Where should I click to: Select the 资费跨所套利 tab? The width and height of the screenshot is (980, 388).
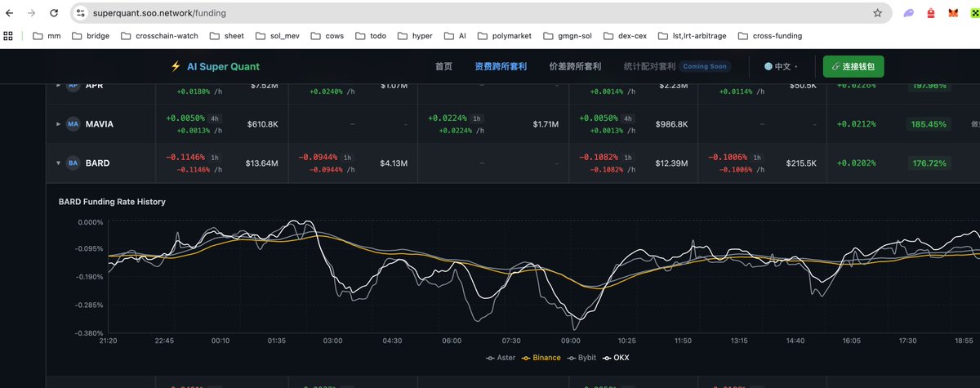pyautogui.click(x=501, y=67)
